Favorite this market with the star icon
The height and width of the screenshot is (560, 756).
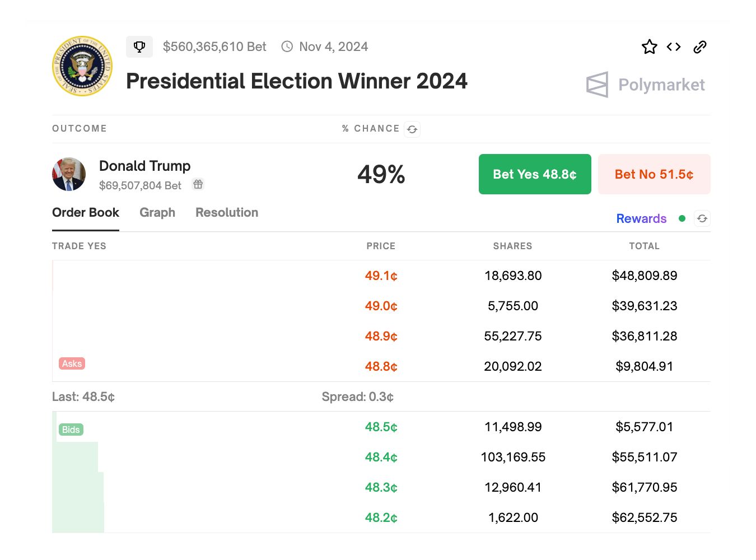tap(650, 47)
